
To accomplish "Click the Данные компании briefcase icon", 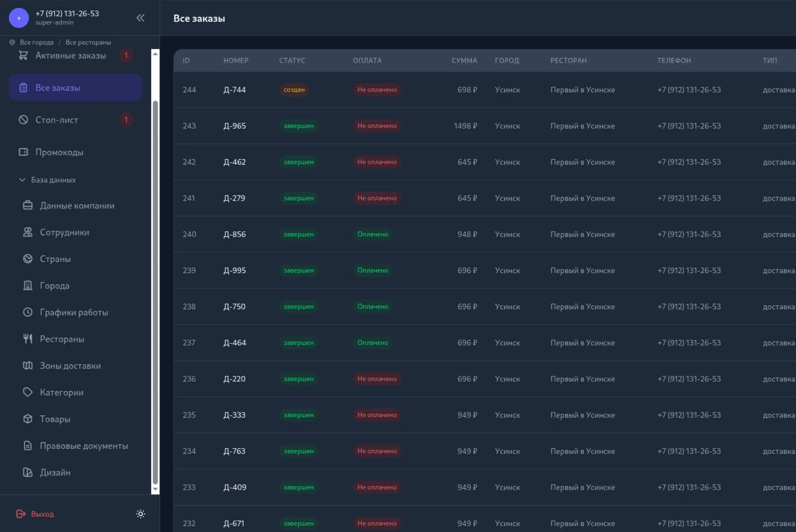I will [x=28, y=206].
